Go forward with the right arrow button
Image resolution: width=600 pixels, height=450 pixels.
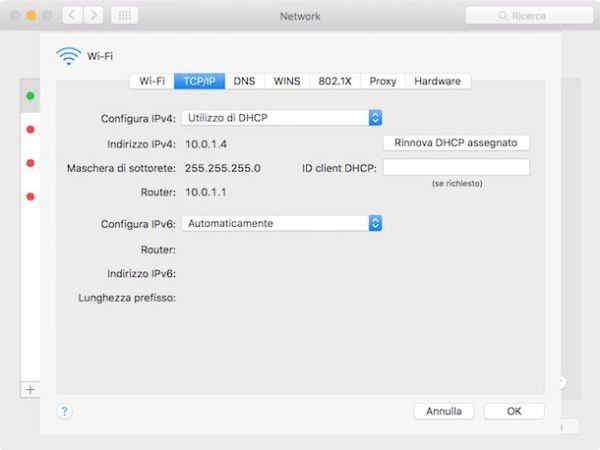tap(93, 16)
